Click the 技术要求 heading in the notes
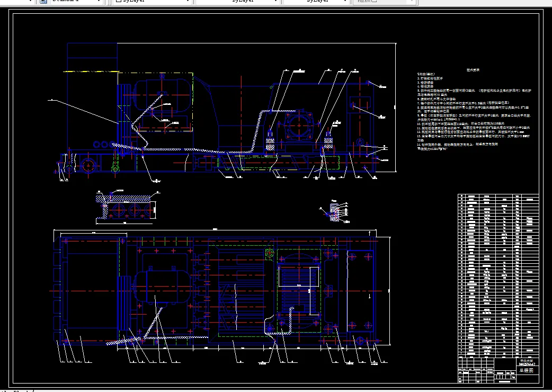The height and width of the screenshot is (392, 552). 473,70
